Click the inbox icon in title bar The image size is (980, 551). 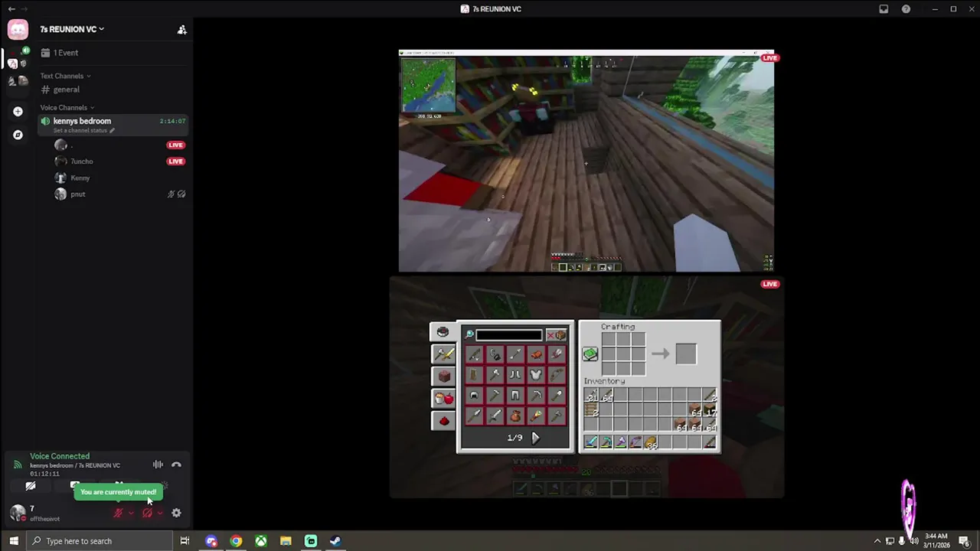[x=884, y=9]
